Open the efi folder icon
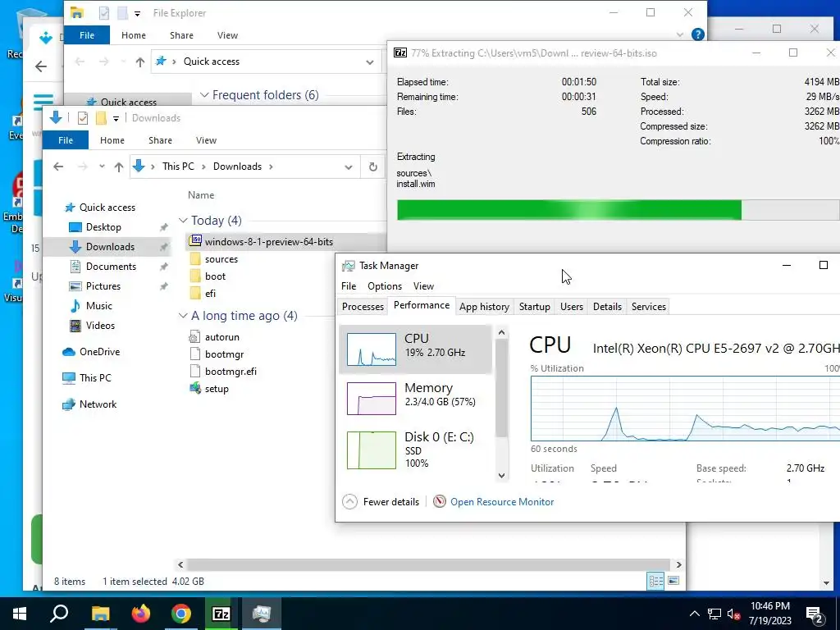This screenshot has width=840, height=630. (x=195, y=294)
